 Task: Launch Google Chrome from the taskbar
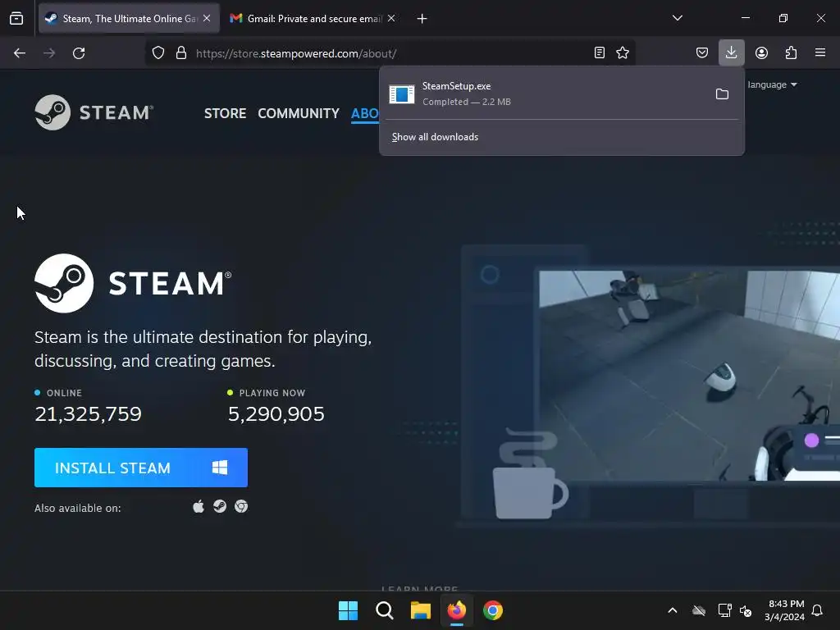point(493,610)
